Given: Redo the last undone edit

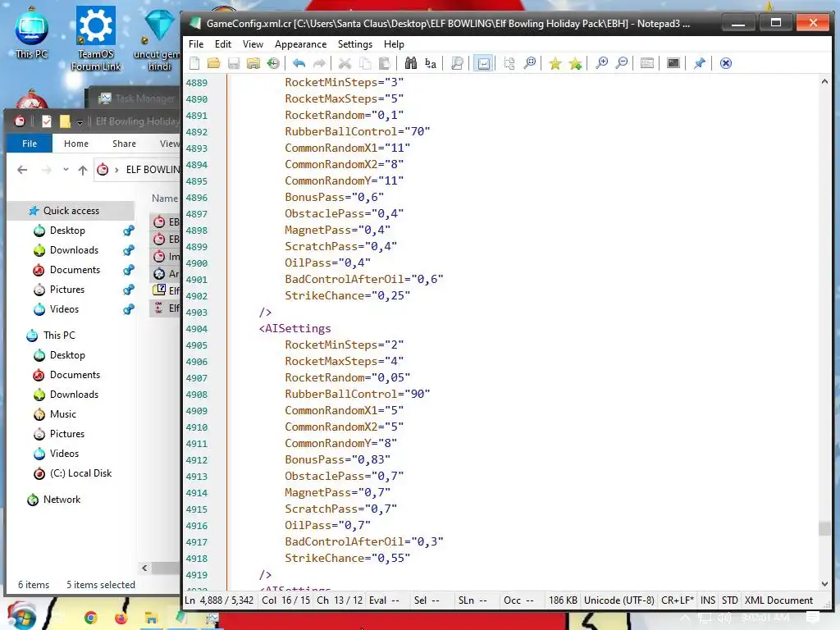Looking at the screenshot, I should click(319, 63).
